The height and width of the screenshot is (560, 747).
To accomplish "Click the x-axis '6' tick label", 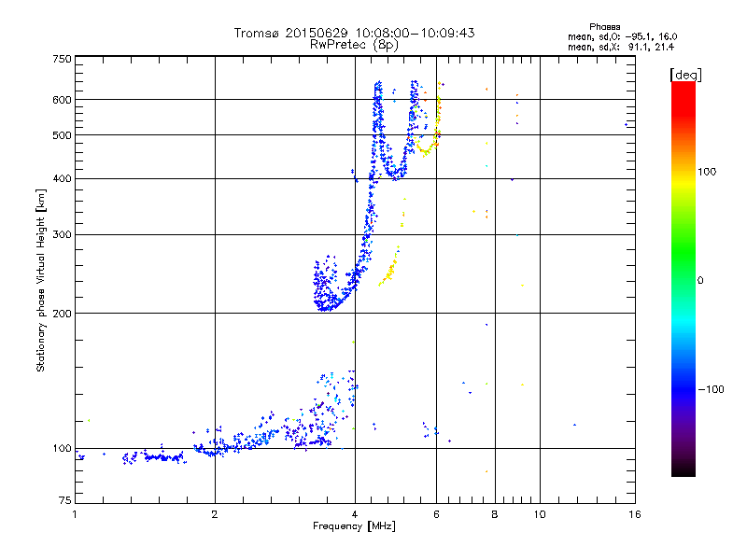I will click(x=436, y=514).
